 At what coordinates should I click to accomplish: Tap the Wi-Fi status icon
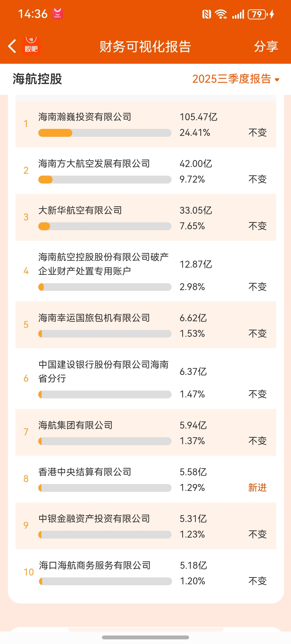[x=221, y=14]
